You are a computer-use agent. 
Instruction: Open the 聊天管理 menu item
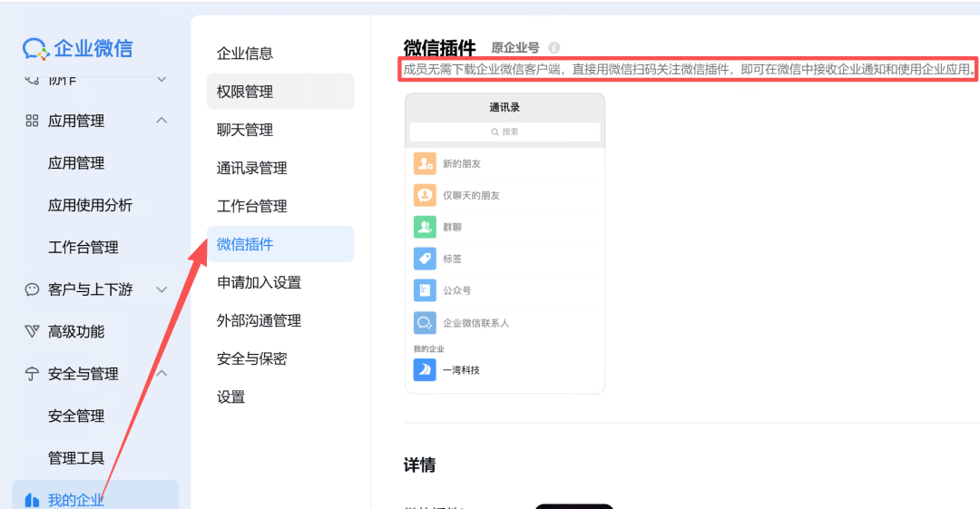245,130
